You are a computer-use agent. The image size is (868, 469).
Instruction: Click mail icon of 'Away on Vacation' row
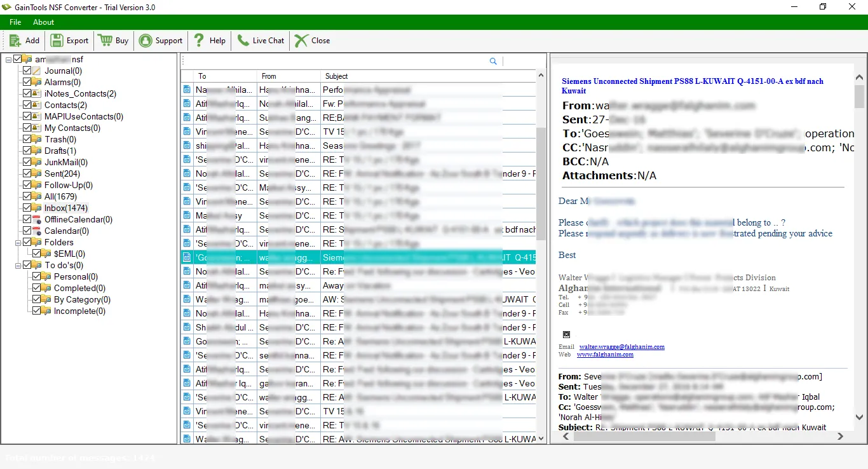pyautogui.click(x=187, y=285)
